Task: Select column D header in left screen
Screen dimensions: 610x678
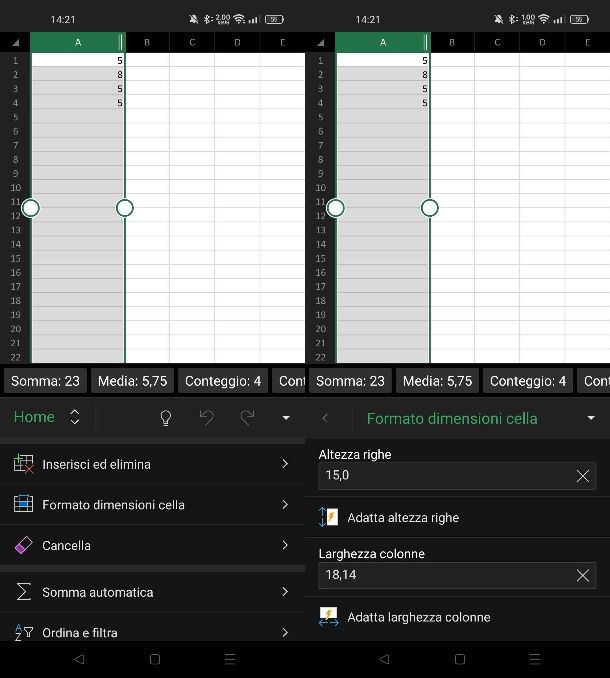Action: point(237,42)
